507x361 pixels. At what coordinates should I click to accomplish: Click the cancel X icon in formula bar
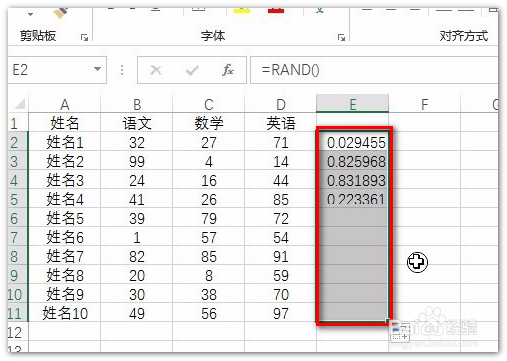[x=156, y=70]
